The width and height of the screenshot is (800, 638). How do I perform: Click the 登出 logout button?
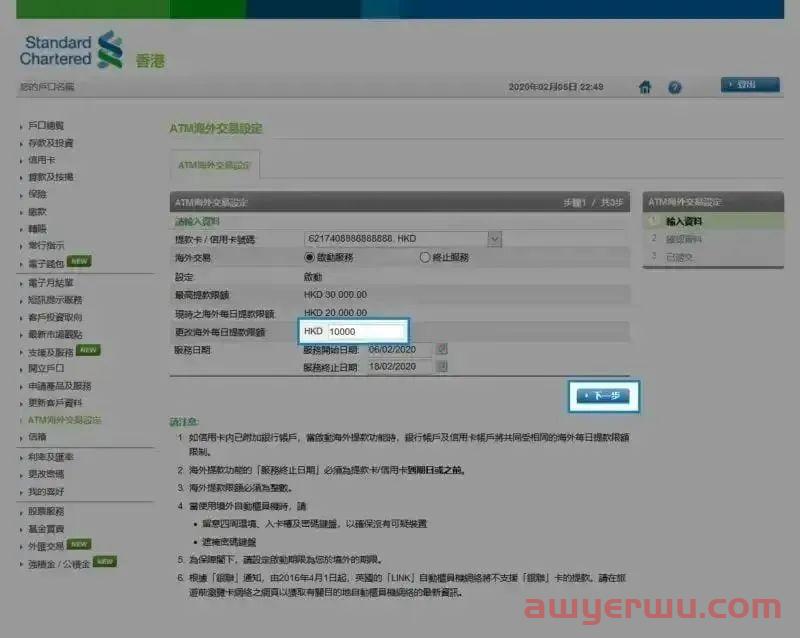(750, 85)
